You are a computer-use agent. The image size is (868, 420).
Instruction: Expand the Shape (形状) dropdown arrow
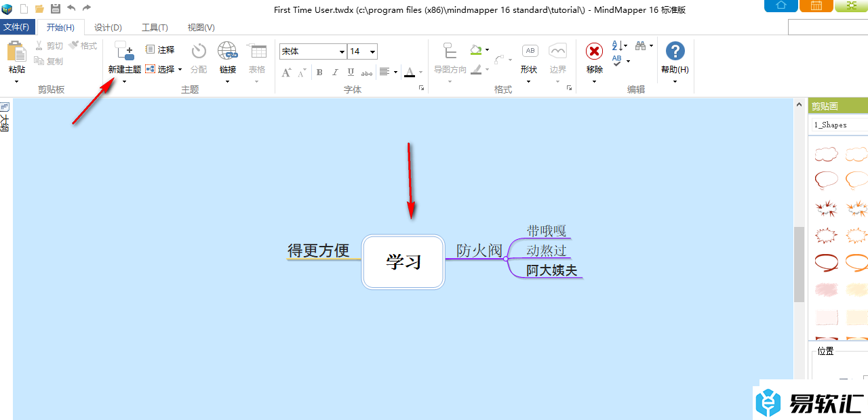tap(529, 81)
